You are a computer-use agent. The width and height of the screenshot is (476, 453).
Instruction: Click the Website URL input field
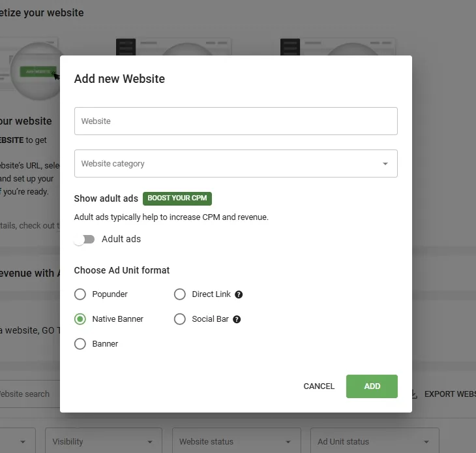click(x=235, y=121)
